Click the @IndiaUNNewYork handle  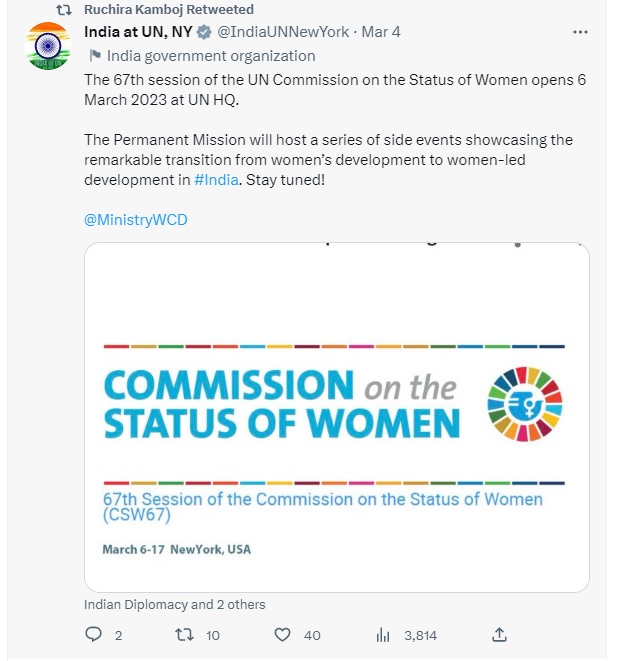coord(283,32)
